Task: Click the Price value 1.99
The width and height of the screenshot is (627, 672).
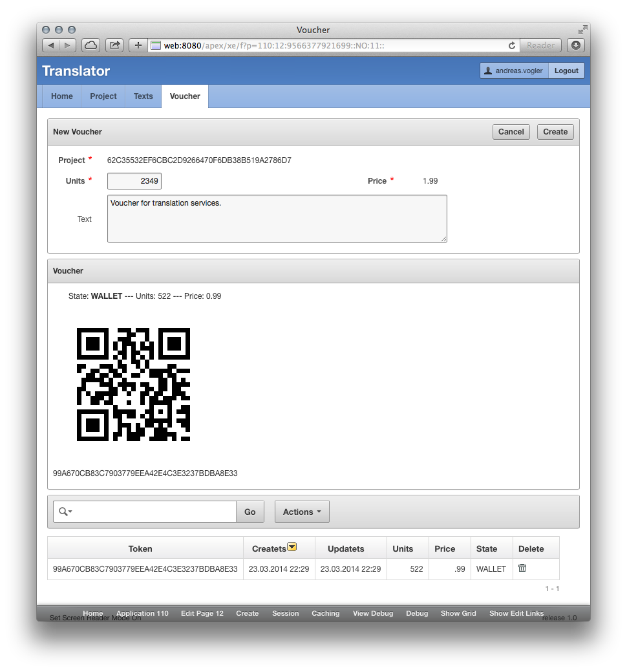Action: (x=430, y=181)
